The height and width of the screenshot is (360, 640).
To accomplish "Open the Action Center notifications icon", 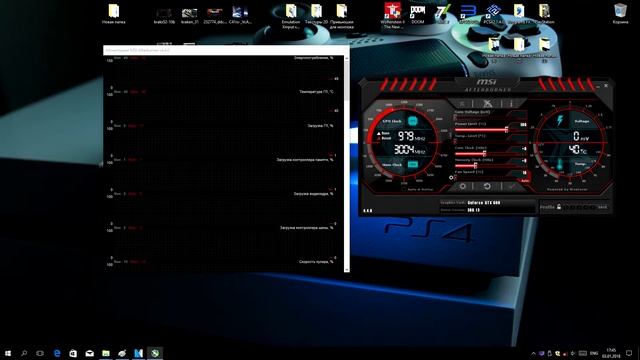I will 629,353.
